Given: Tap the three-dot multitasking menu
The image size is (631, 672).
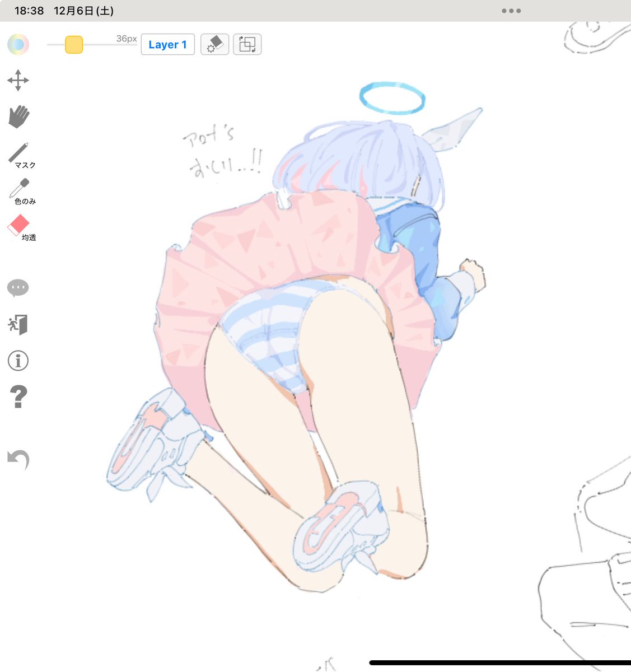Looking at the screenshot, I should tap(511, 11).
